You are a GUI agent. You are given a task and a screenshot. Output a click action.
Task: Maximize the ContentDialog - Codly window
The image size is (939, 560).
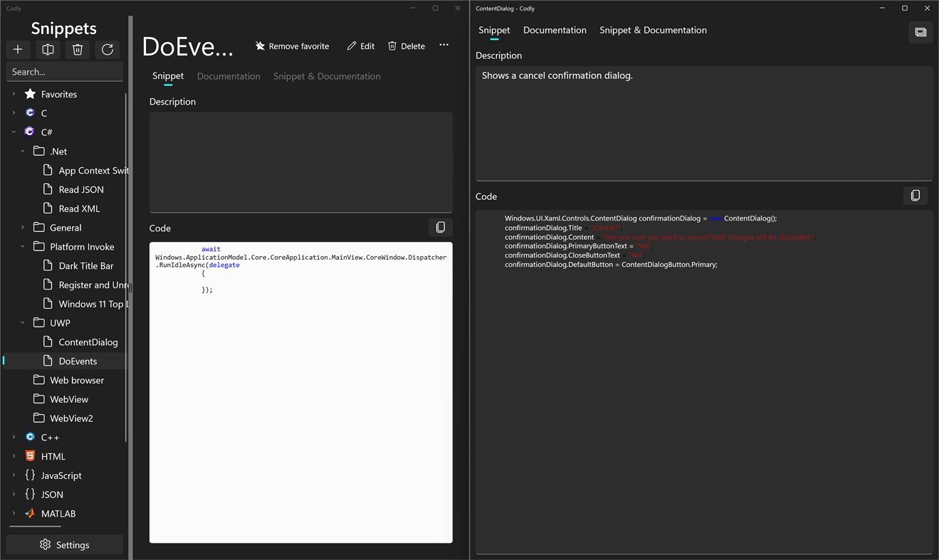905,9
